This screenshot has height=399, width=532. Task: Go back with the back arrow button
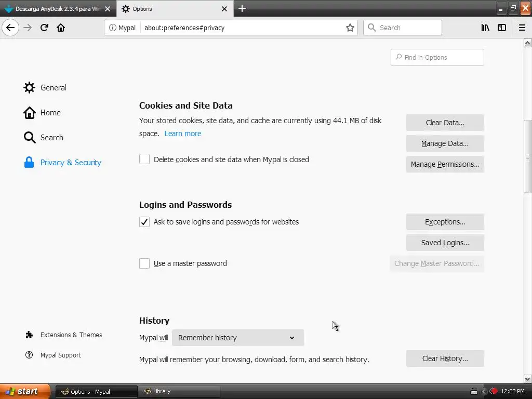pyautogui.click(x=10, y=28)
